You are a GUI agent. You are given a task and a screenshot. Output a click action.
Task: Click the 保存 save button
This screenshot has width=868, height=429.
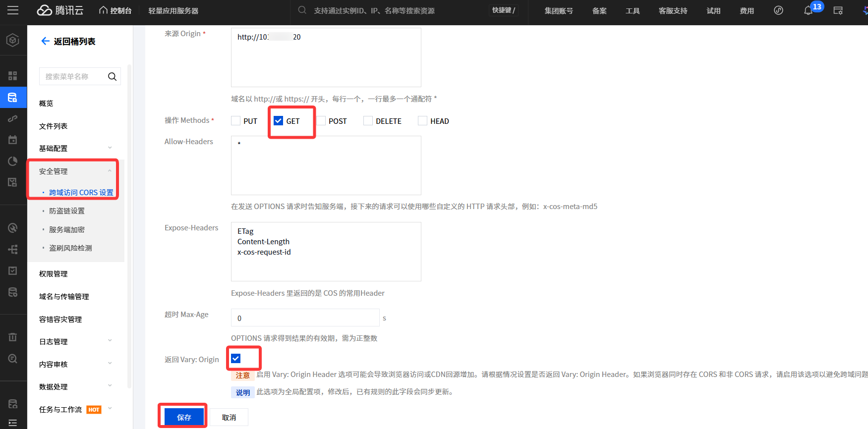click(184, 417)
